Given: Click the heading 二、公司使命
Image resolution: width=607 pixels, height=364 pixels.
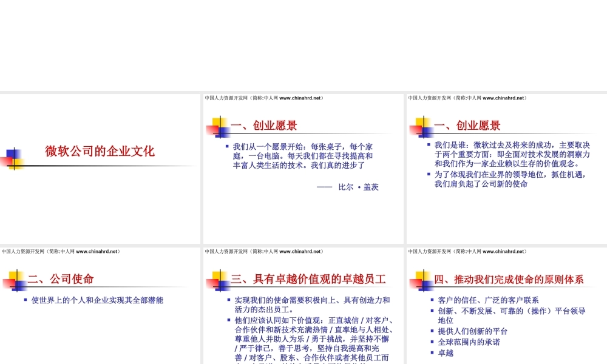Looking at the screenshot, I should pos(61,279).
